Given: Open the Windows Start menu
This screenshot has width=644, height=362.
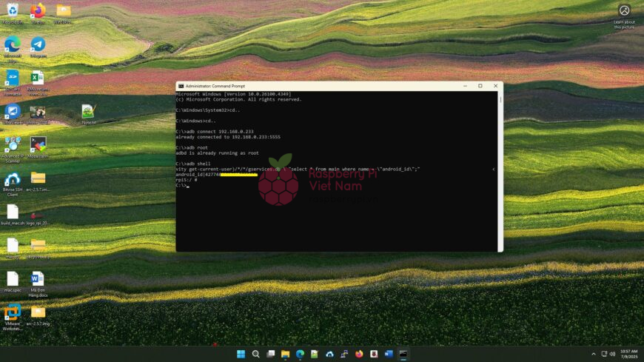Looking at the screenshot, I should tap(241, 355).
